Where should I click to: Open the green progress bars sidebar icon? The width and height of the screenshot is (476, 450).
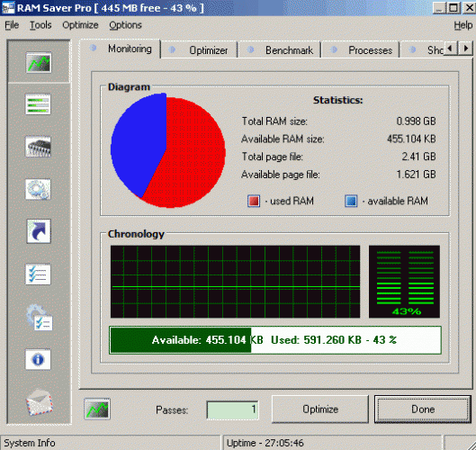[38, 104]
